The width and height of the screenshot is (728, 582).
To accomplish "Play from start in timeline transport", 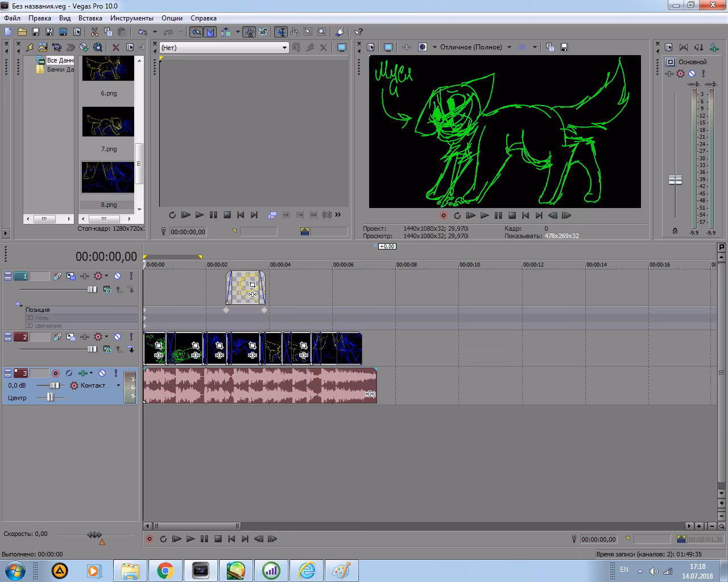I will [x=177, y=539].
